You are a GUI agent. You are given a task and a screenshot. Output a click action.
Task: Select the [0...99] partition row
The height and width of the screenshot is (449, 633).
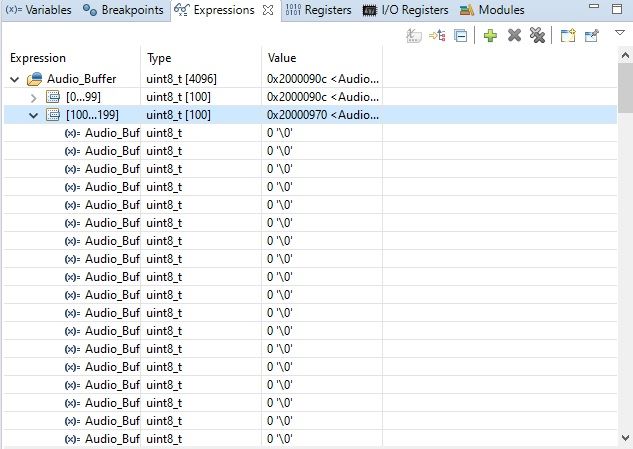tap(310, 97)
